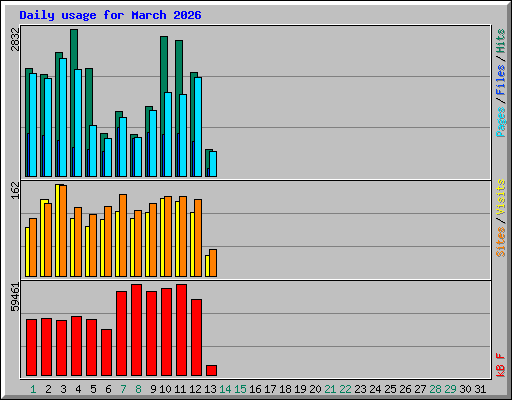Click day label 2 on the x-axis
The height and width of the screenshot is (400, 512).
point(48,389)
